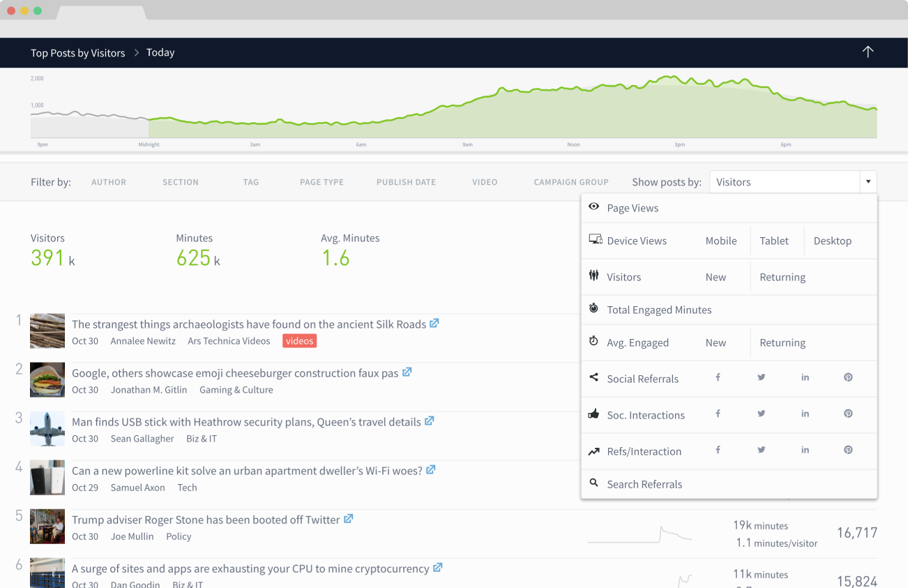Open the Show posts by dropdown arrow
The width and height of the screenshot is (908, 588).
(x=868, y=181)
